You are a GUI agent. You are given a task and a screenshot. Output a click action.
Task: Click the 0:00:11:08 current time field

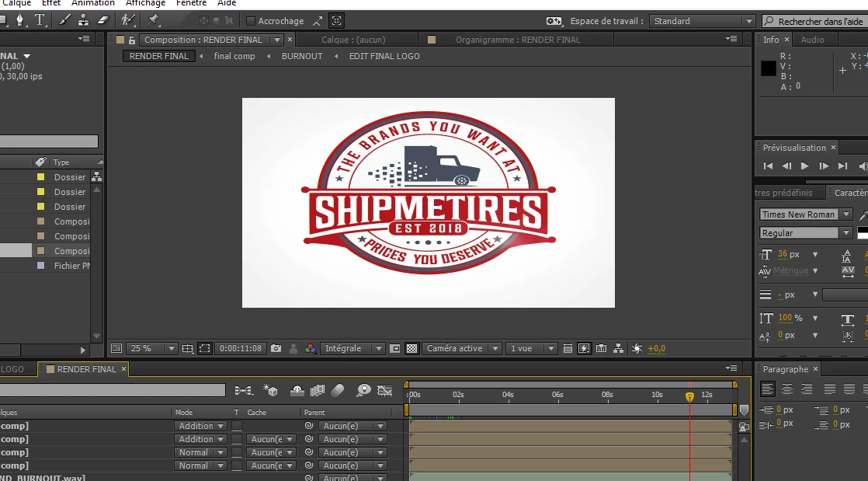pyautogui.click(x=240, y=349)
